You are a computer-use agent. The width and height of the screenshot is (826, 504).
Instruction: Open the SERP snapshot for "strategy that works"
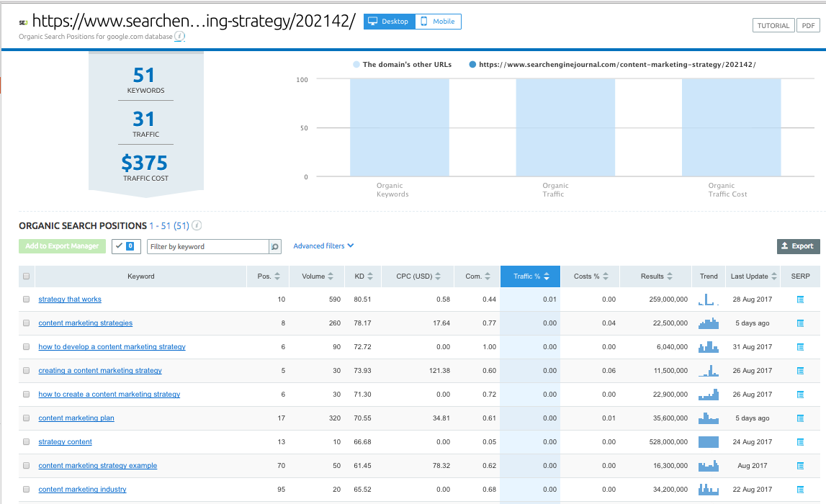click(x=799, y=300)
